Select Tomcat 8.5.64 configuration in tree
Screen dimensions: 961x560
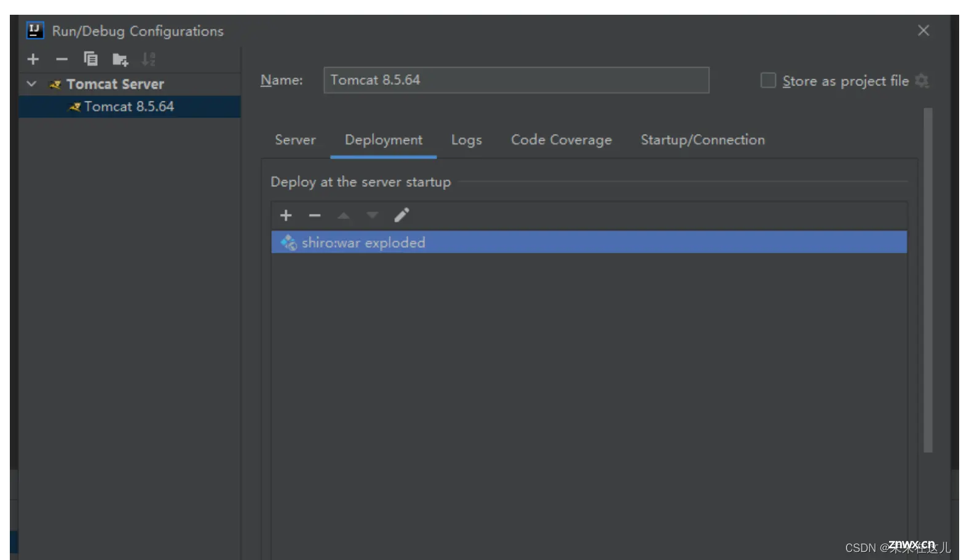pyautogui.click(x=129, y=106)
